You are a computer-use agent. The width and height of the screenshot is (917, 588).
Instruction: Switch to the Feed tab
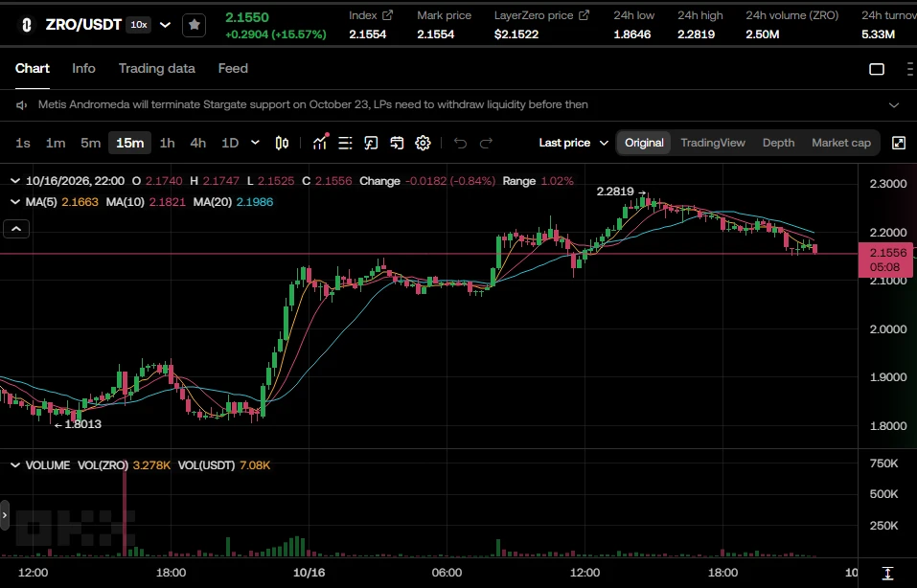(233, 68)
